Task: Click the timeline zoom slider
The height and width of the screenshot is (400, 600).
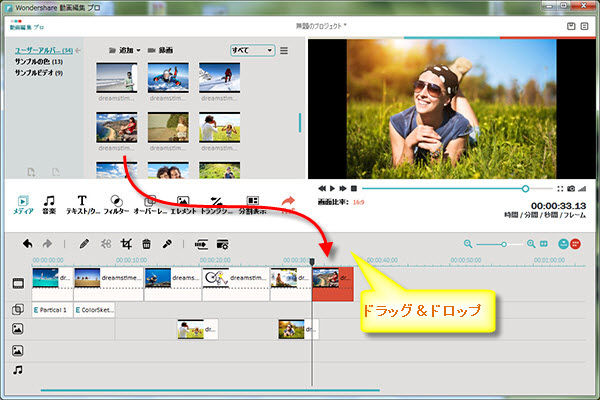Action: click(x=500, y=244)
